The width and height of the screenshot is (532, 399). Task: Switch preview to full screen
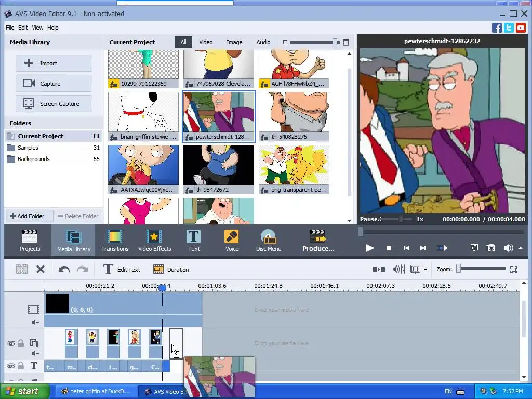pos(474,248)
